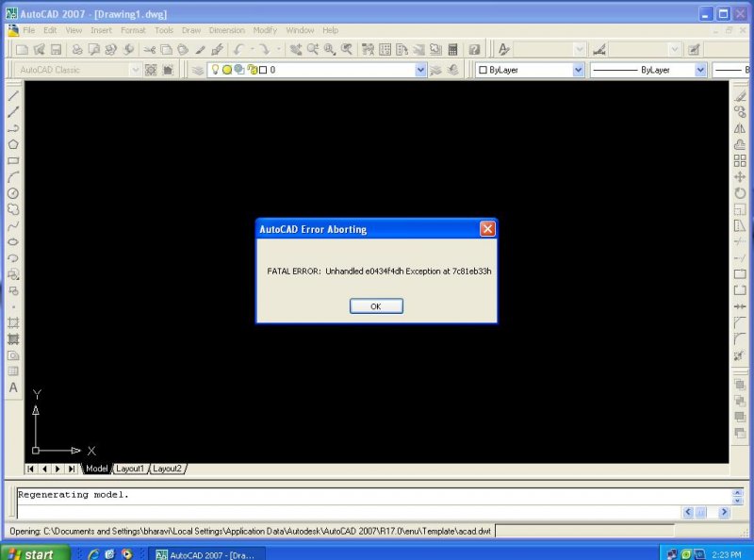This screenshot has width=754, height=560.
Task: Select the Arc draw tool
Action: (x=13, y=177)
